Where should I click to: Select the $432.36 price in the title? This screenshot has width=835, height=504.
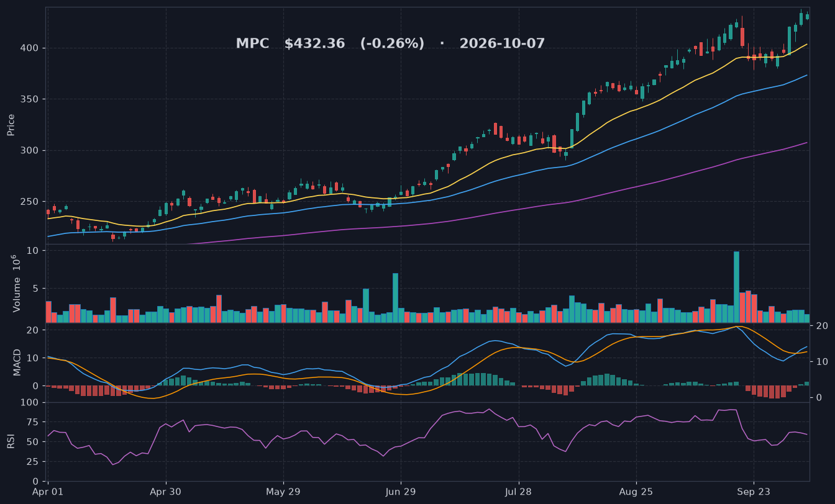(314, 44)
